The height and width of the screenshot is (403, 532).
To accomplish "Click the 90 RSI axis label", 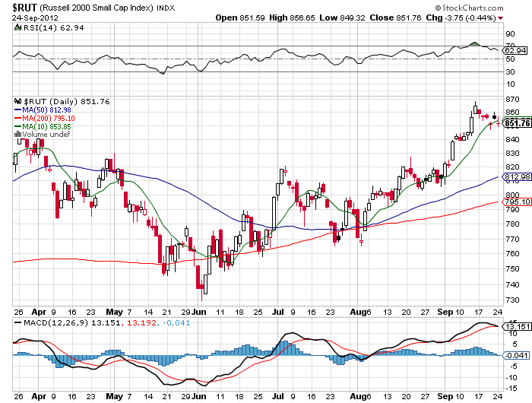I will [510, 33].
